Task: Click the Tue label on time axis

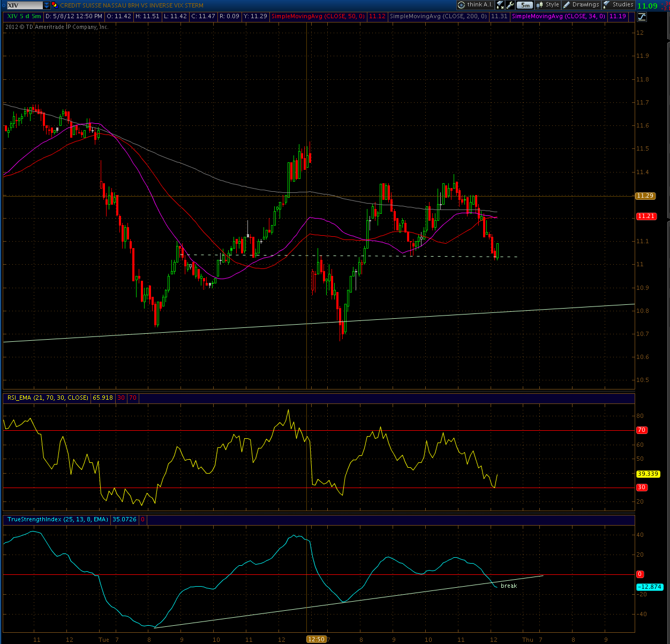Action: click(x=104, y=639)
